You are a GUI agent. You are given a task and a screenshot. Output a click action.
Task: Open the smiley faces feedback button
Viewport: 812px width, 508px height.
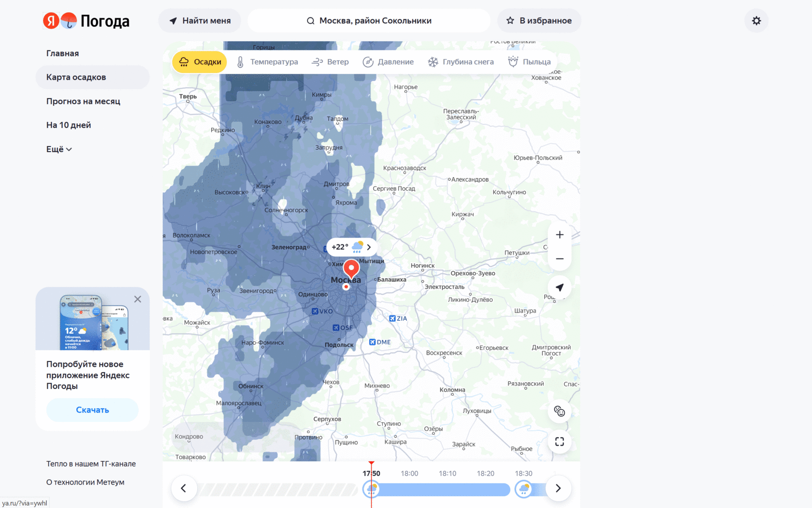(560, 411)
